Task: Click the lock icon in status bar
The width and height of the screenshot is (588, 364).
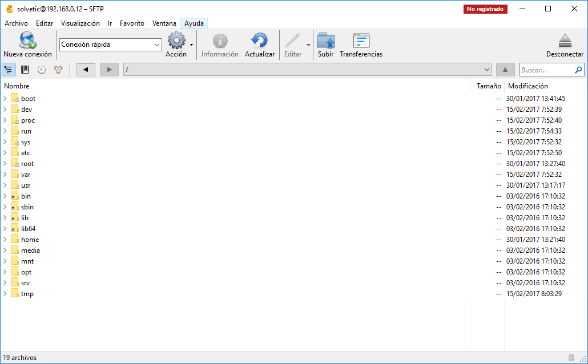Action: pyautogui.click(x=571, y=357)
